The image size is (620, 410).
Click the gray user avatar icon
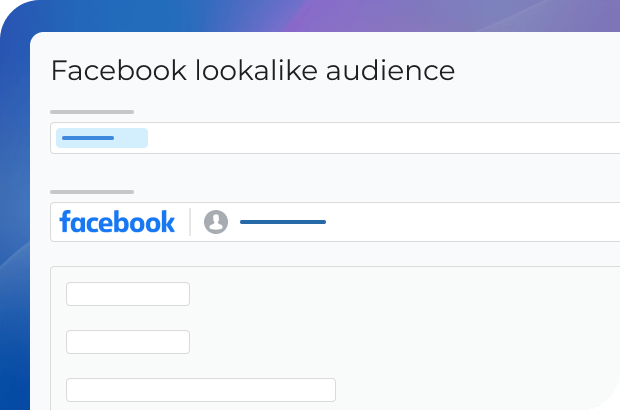coord(216,222)
